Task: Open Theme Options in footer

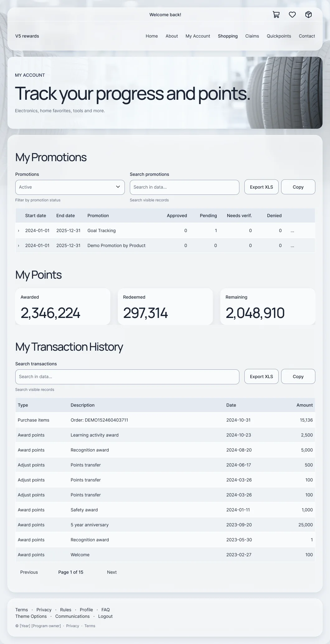Action: coord(31,616)
